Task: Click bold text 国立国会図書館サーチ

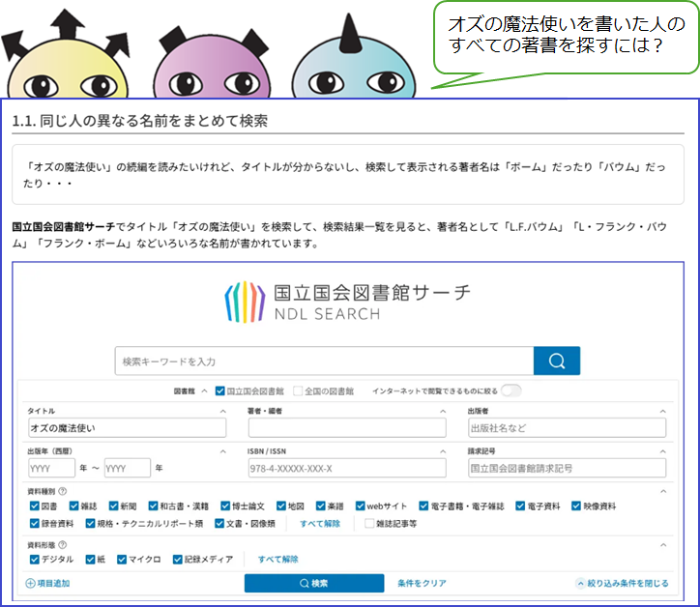Action: coord(64,227)
